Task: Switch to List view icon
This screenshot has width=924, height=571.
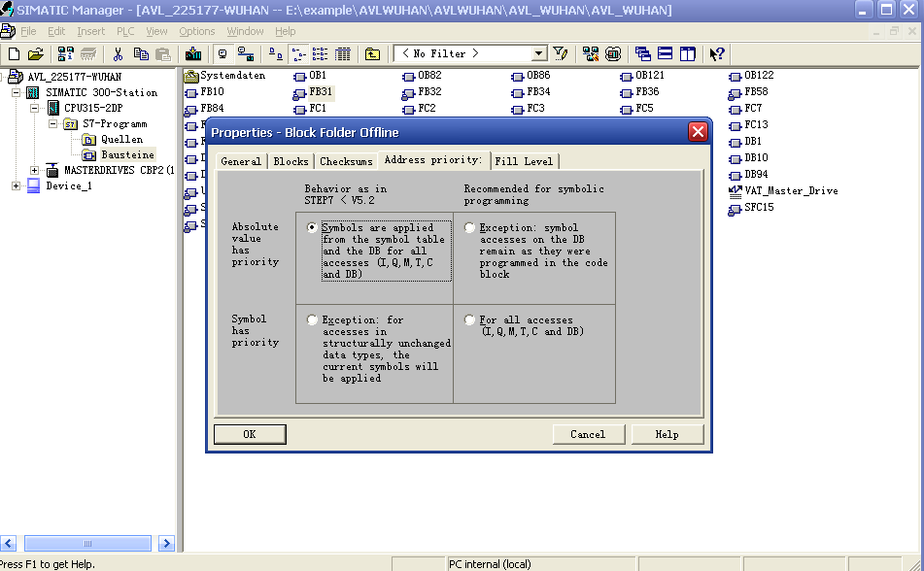Action: coord(320,54)
